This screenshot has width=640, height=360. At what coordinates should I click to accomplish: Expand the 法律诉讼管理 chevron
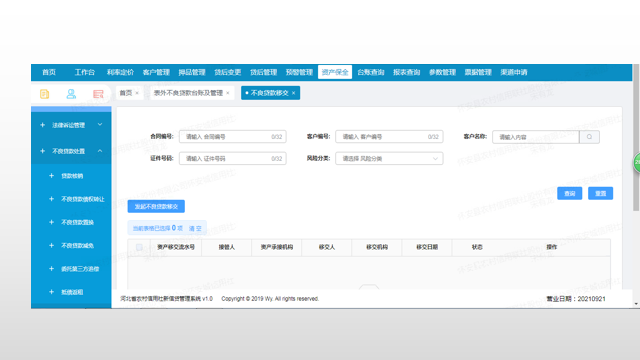[x=100, y=124]
